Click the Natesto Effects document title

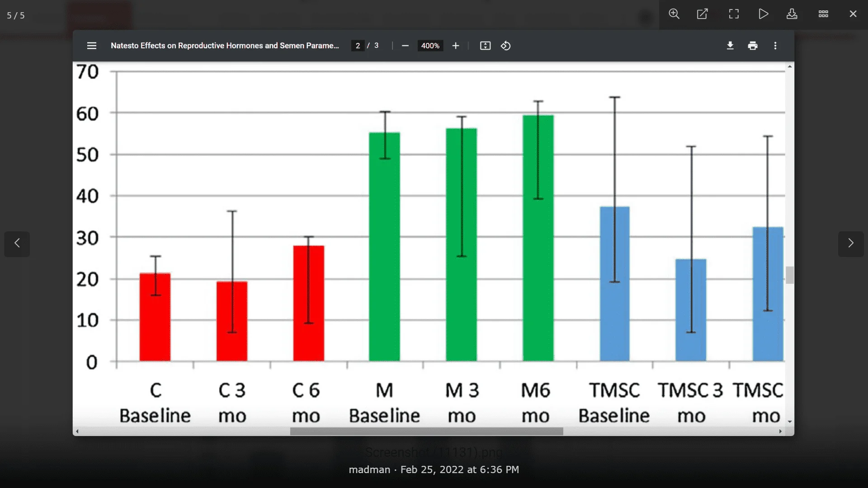coord(225,46)
